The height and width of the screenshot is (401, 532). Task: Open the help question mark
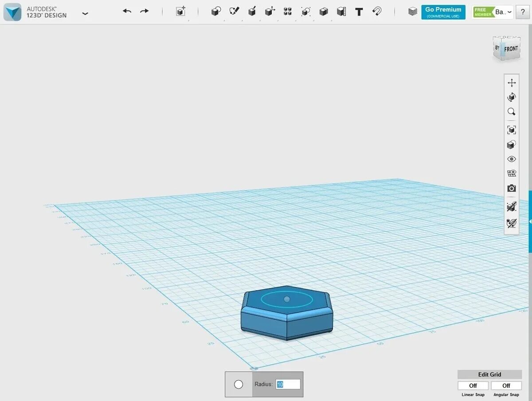click(x=523, y=12)
